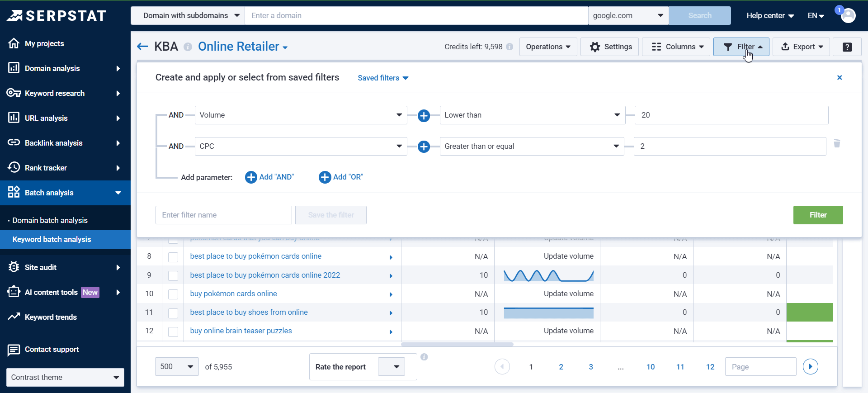Go to next page arrow in pagination

coord(810,367)
